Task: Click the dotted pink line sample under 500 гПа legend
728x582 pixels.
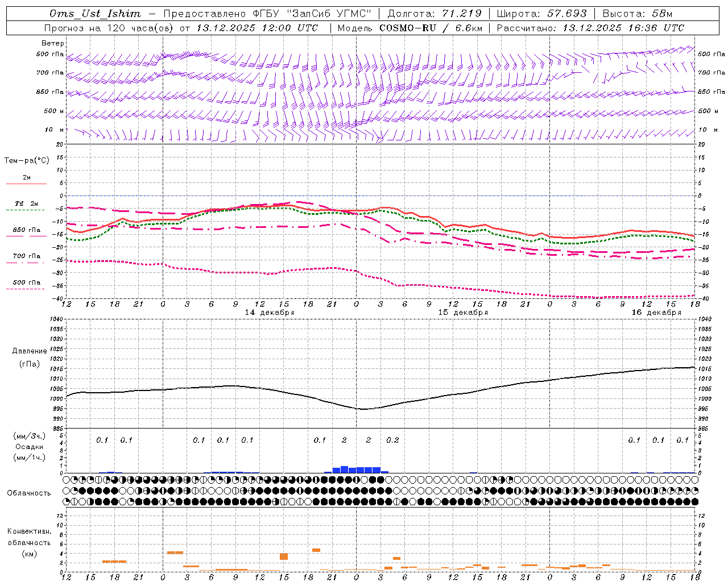Action: click(x=26, y=289)
